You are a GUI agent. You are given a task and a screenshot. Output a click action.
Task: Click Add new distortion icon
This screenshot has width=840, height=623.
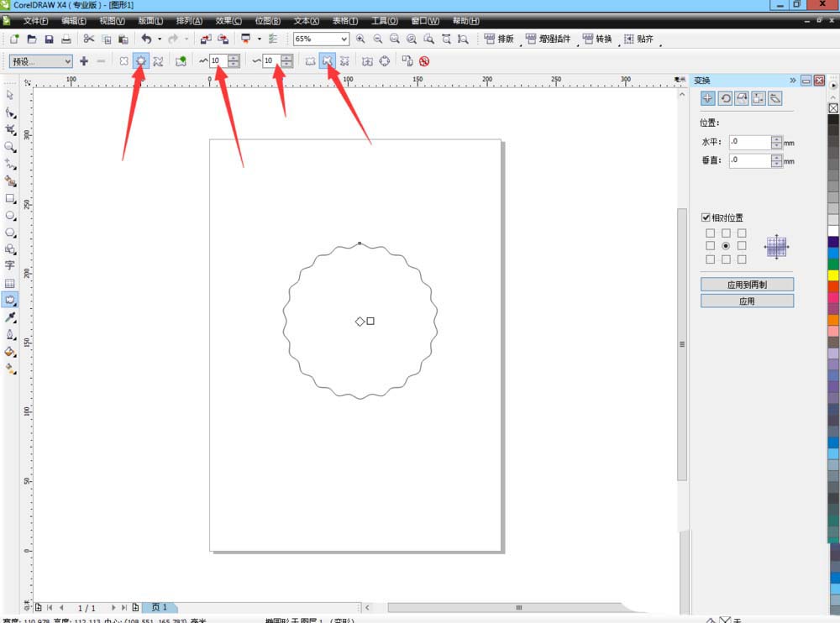tap(181, 61)
